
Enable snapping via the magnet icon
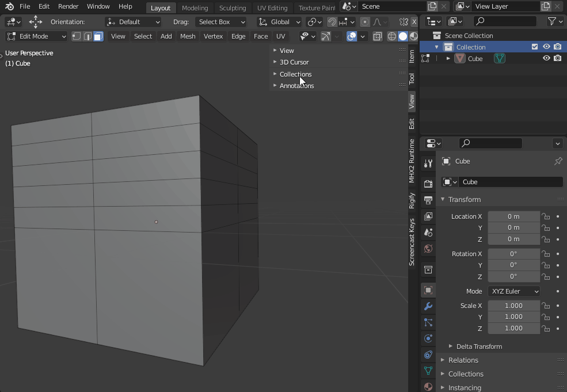[333, 21]
